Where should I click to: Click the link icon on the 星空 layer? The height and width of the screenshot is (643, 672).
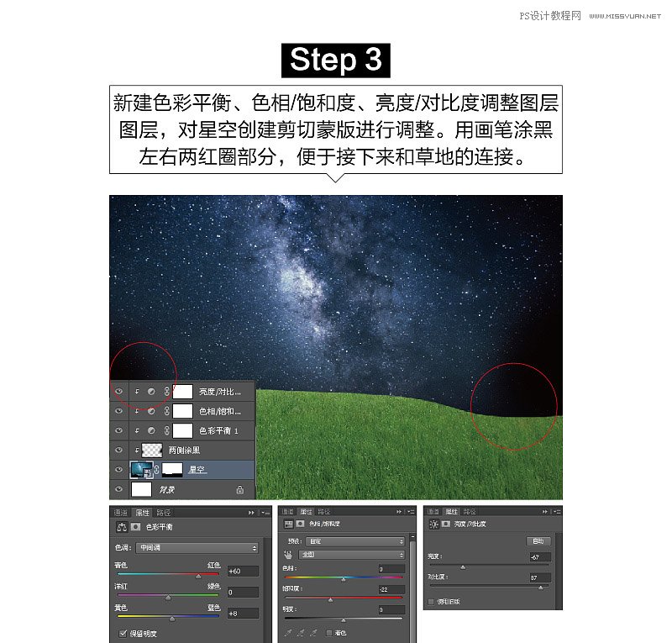pyautogui.click(x=156, y=470)
